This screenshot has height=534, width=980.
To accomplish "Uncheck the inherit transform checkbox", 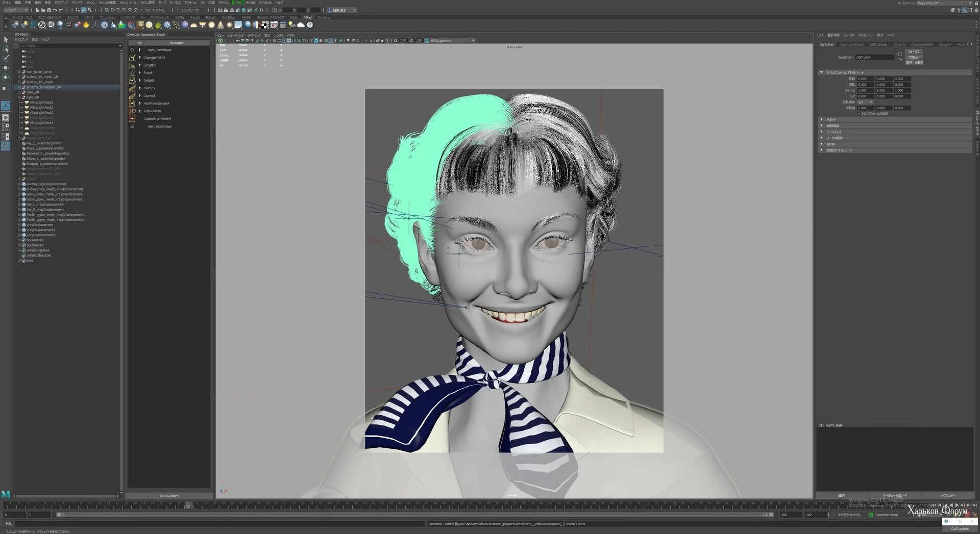I will [859, 114].
